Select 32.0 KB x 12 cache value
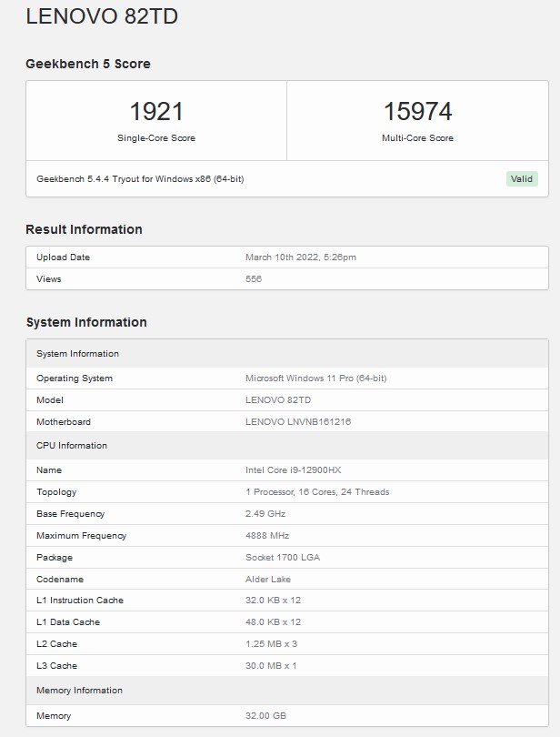560x737 pixels. pyautogui.click(x=273, y=601)
